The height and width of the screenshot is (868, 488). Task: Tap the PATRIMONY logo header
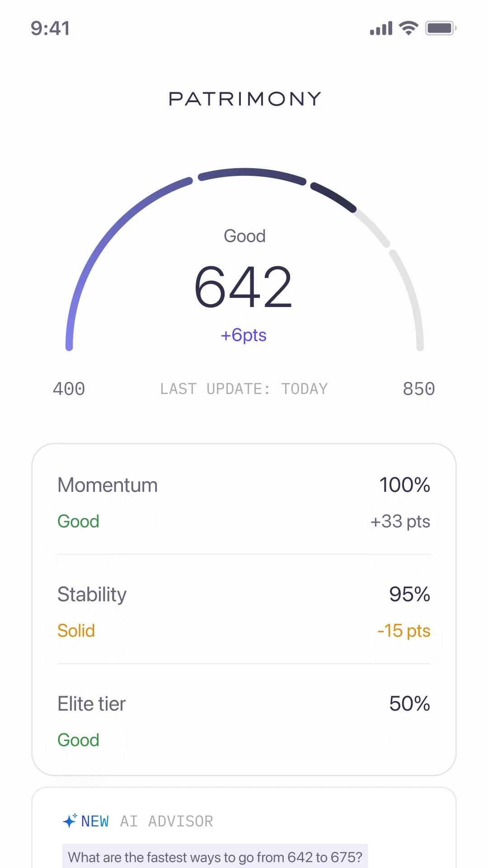(244, 99)
